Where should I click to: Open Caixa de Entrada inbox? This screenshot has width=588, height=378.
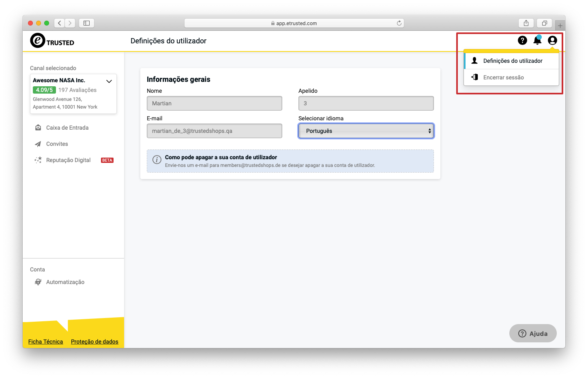coord(67,128)
